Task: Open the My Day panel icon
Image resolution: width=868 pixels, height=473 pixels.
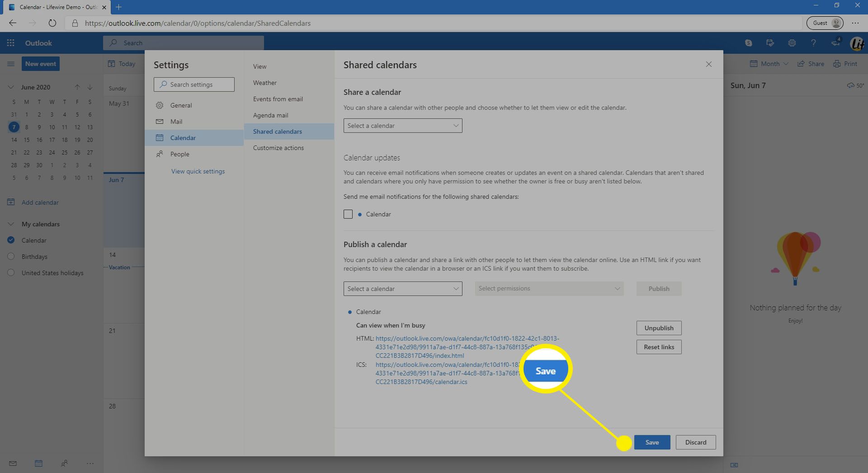Action: click(770, 43)
